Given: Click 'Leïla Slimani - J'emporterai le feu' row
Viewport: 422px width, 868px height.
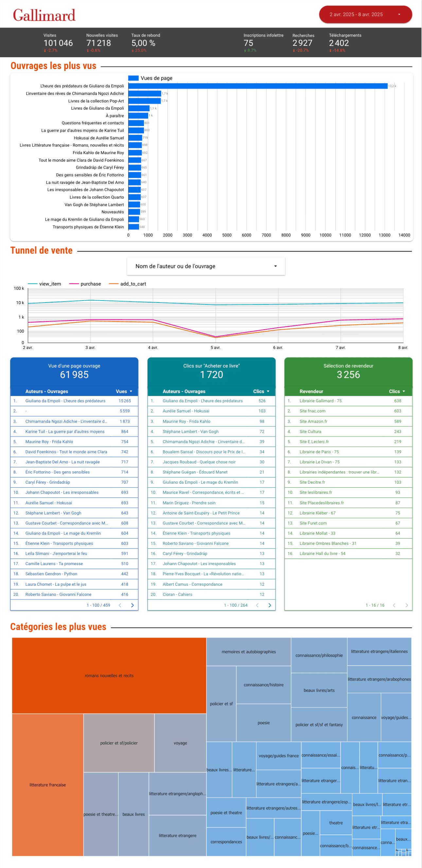Looking at the screenshot, I should pos(74,553).
